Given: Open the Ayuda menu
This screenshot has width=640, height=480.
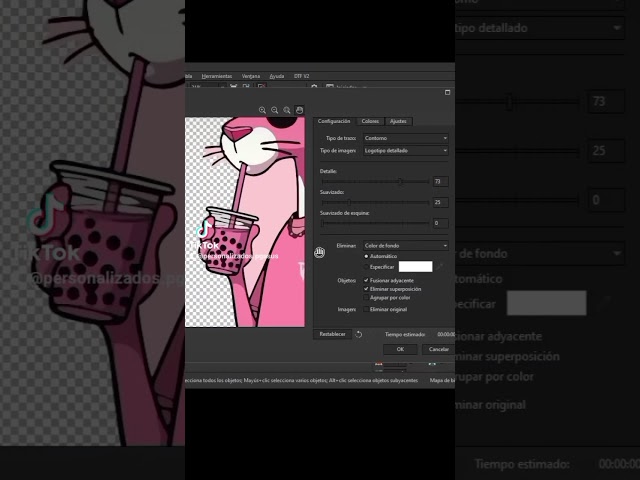Looking at the screenshot, I should [x=277, y=76].
